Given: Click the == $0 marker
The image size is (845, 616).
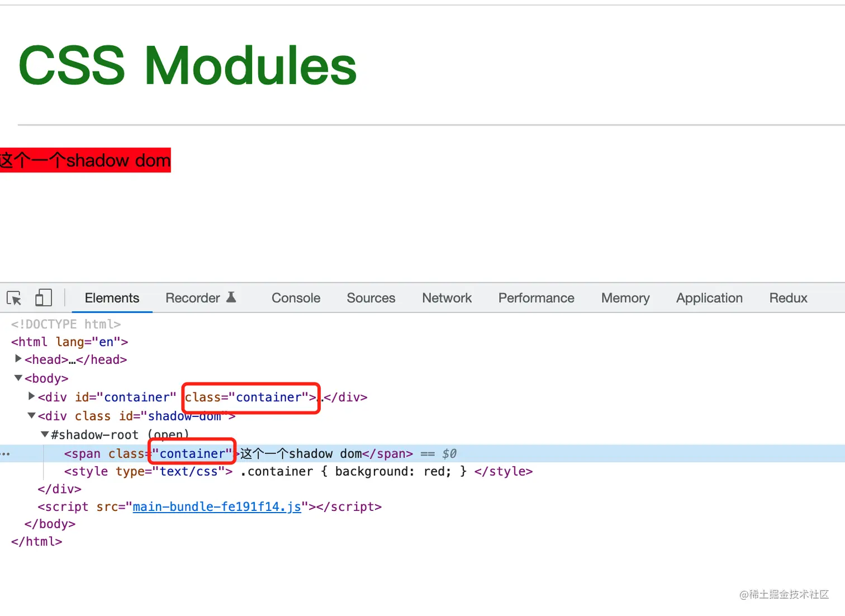Looking at the screenshot, I should [x=439, y=453].
